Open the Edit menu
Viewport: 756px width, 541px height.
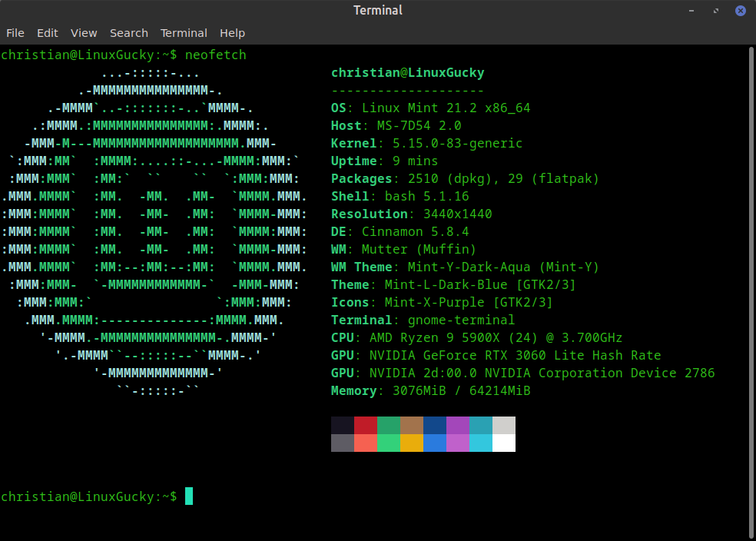[48, 33]
